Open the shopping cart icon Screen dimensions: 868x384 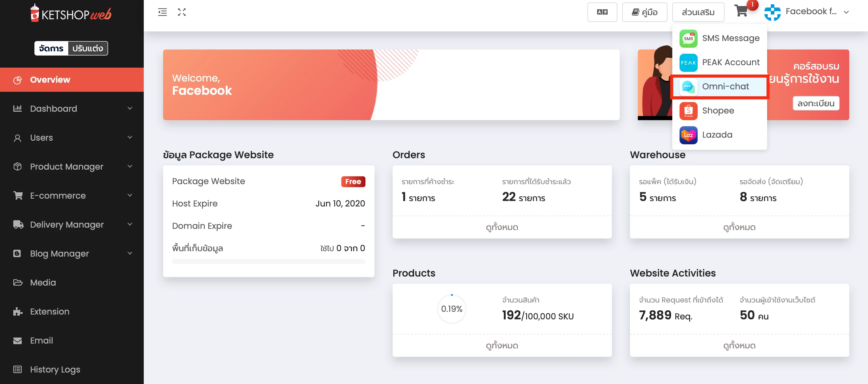click(741, 11)
